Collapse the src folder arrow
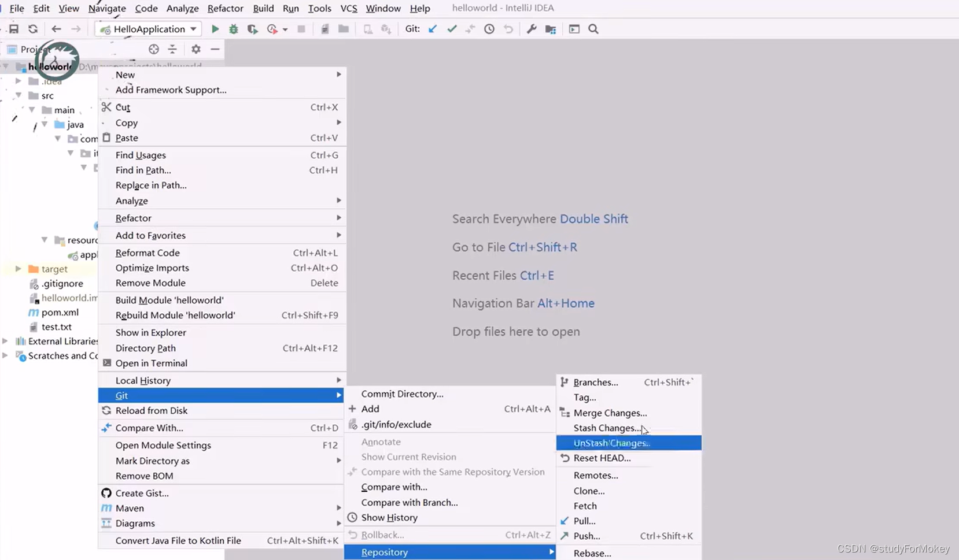This screenshot has height=560, width=959. (19, 95)
